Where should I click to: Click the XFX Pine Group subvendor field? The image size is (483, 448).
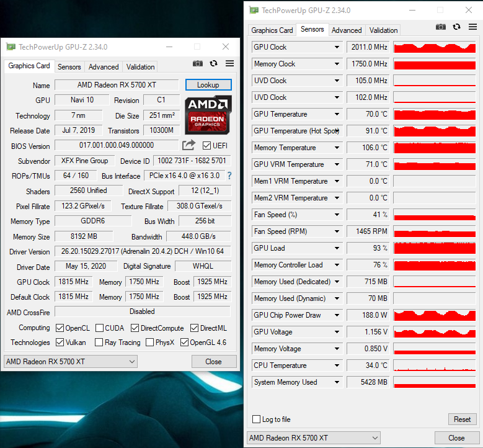(x=85, y=161)
